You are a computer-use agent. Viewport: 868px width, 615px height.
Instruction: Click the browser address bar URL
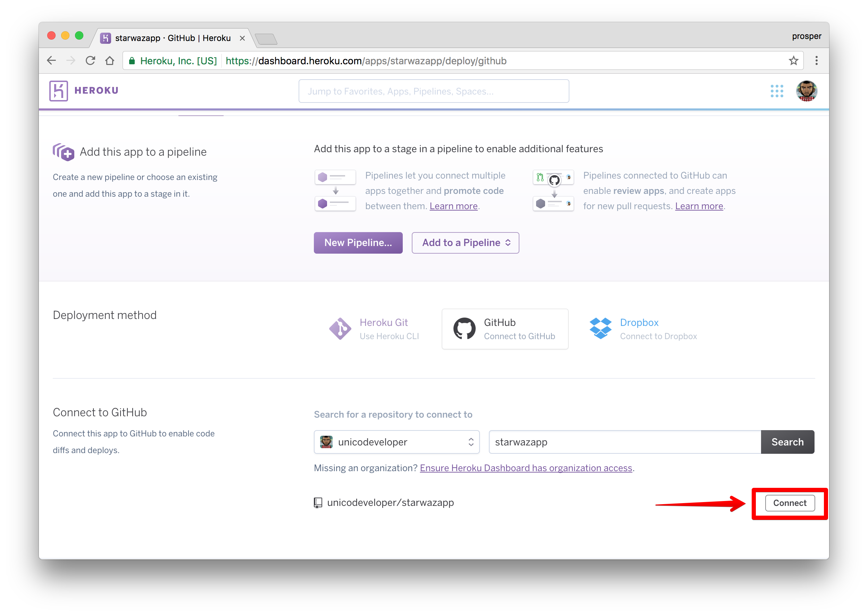(x=366, y=61)
